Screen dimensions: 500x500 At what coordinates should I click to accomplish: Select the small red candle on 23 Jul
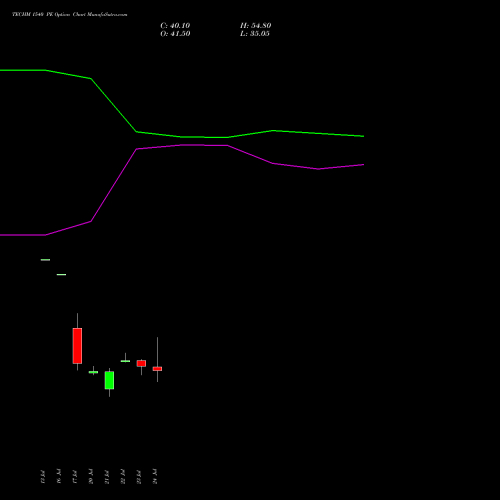coord(141,363)
